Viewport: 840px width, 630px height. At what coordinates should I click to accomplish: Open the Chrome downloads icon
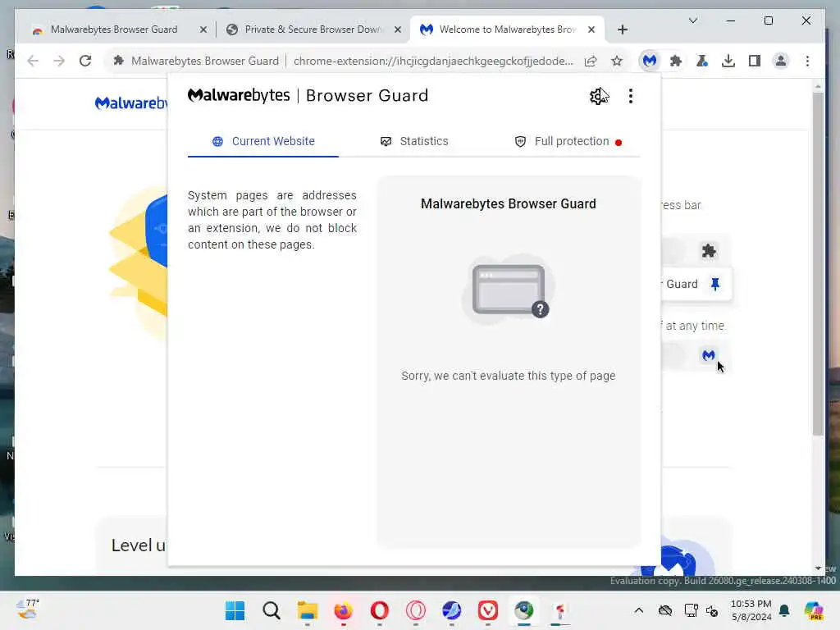(728, 61)
